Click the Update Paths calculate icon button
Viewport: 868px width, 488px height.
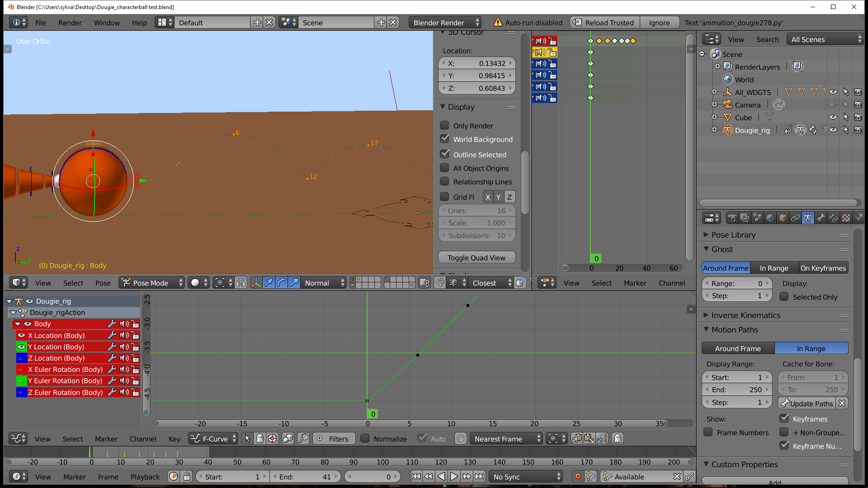807,403
